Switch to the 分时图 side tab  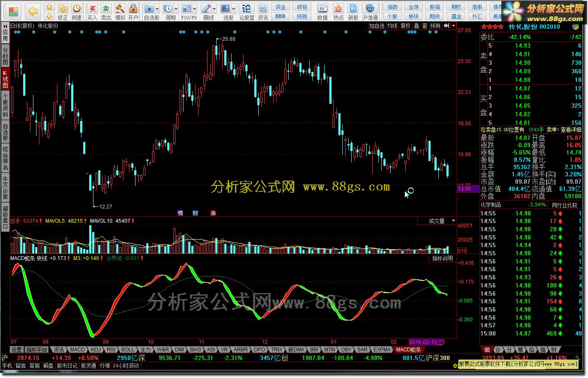tap(5, 56)
